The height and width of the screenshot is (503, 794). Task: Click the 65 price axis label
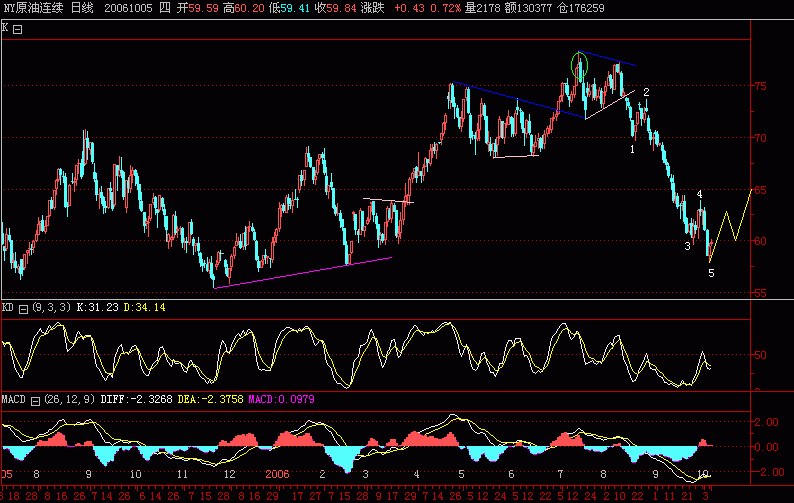tap(760, 190)
